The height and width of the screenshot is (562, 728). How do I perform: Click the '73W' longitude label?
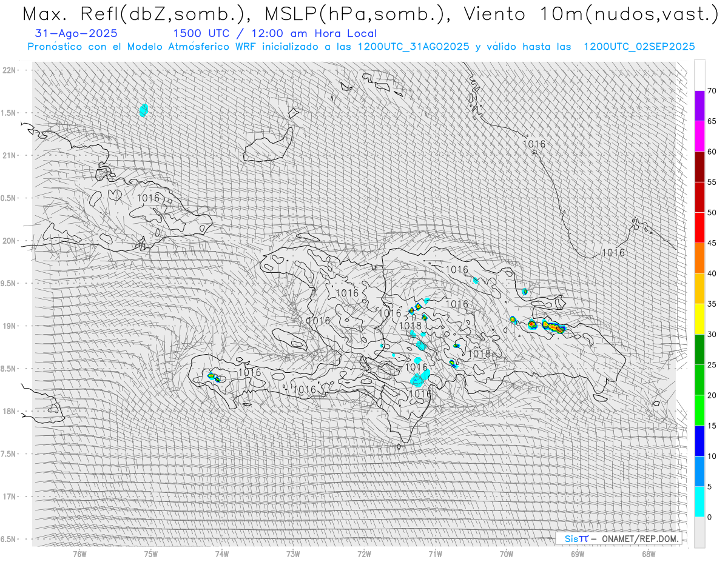click(293, 554)
